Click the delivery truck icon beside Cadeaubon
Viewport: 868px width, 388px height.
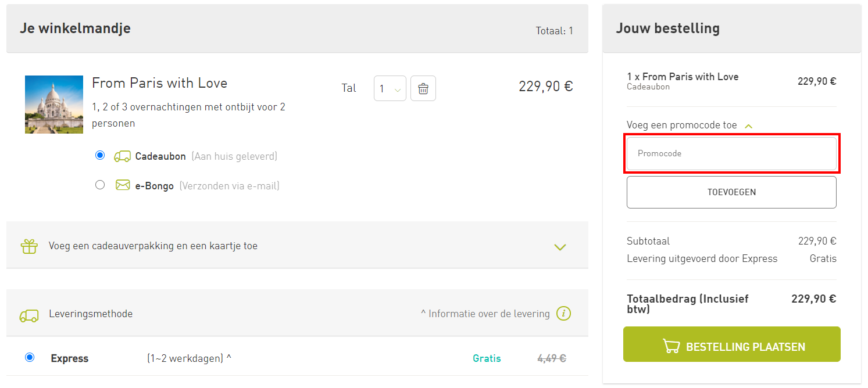tap(122, 156)
